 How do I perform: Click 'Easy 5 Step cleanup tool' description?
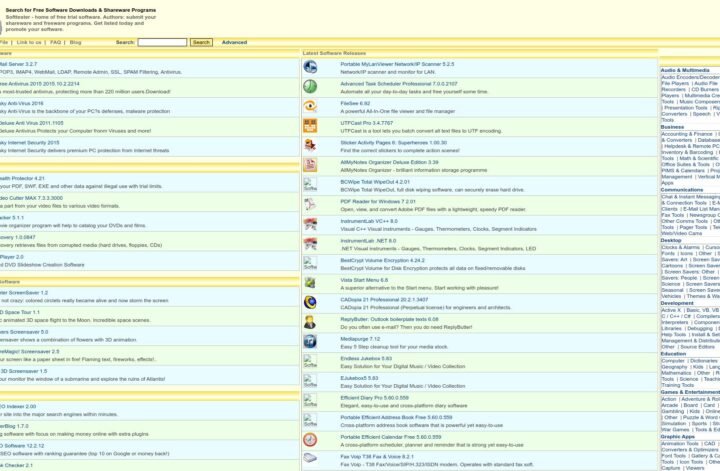394,347
